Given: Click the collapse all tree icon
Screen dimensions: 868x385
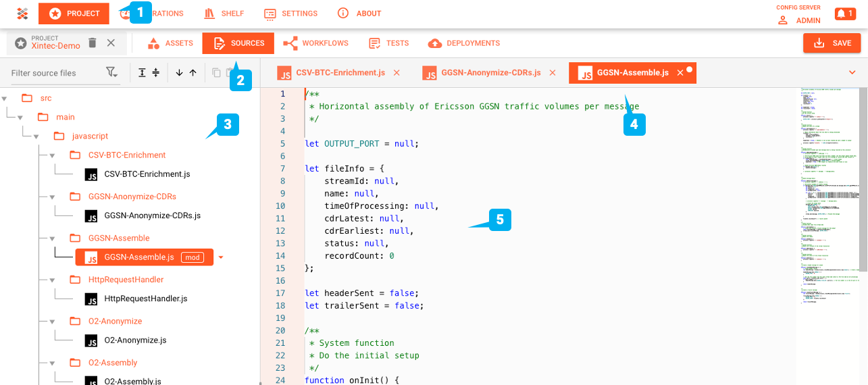Looking at the screenshot, I should coord(156,73).
